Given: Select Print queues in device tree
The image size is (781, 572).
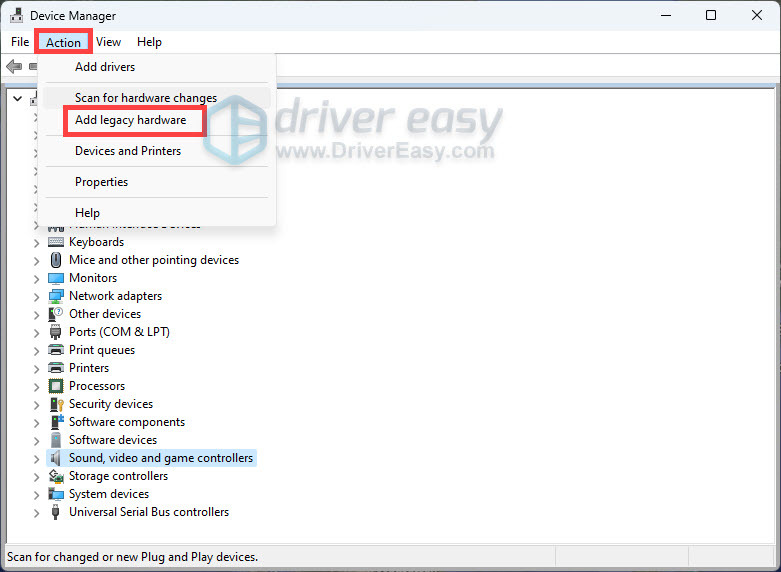Looking at the screenshot, I should coord(101,350).
